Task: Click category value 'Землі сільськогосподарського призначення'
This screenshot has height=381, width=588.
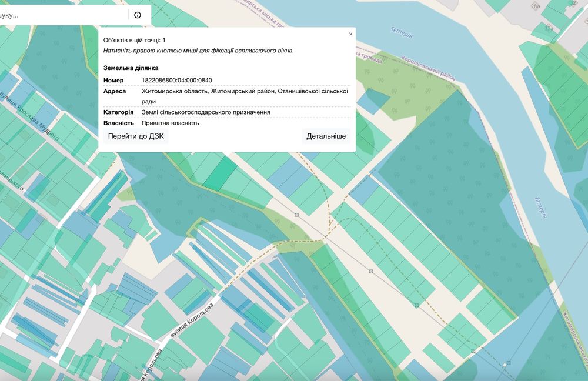Action: (x=205, y=112)
